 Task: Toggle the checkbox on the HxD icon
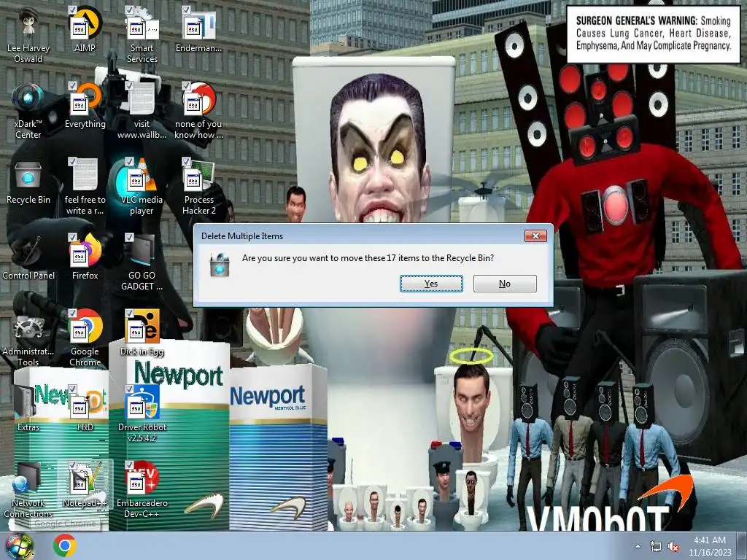point(72,389)
